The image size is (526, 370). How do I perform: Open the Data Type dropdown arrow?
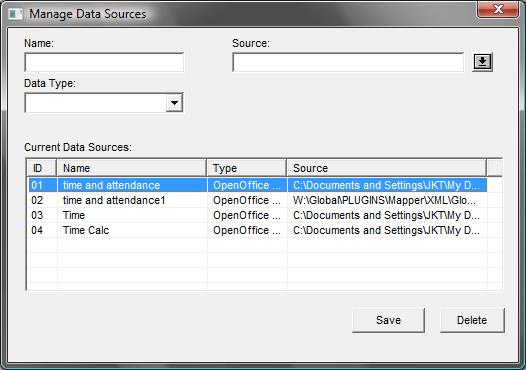(174, 103)
